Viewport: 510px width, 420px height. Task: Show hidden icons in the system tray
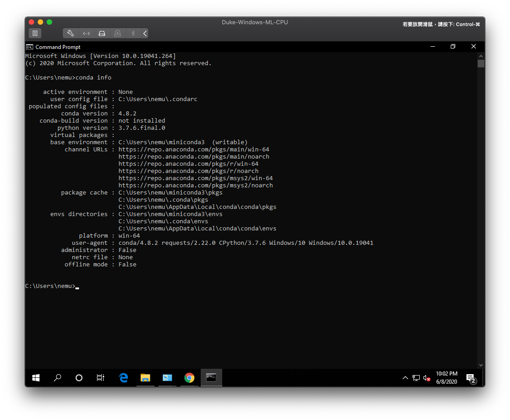(405, 378)
